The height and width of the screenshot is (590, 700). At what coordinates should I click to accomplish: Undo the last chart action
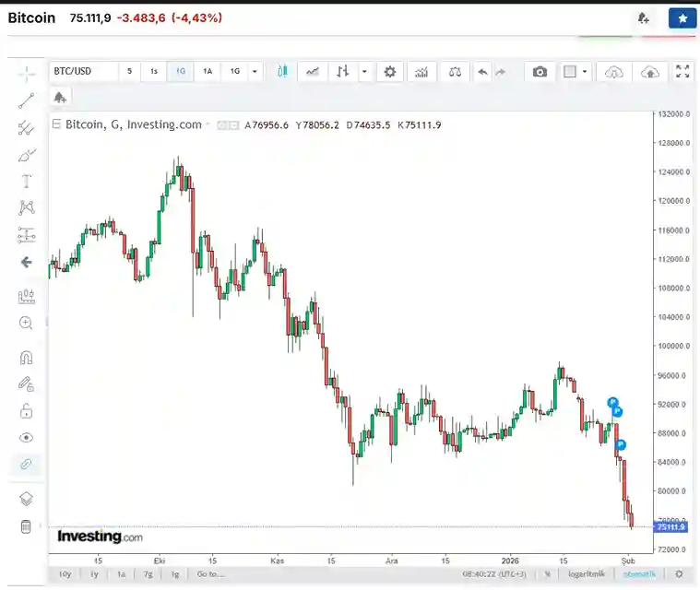(482, 72)
